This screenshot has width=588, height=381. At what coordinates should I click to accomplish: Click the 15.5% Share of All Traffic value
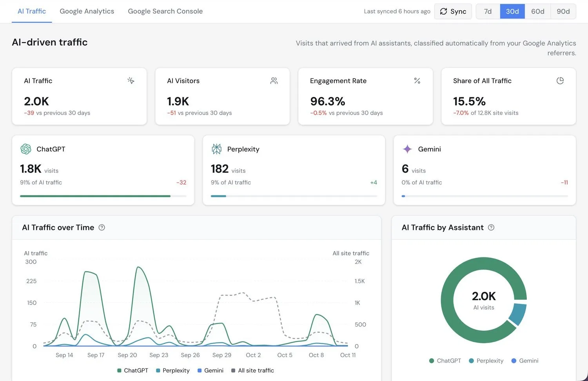pyautogui.click(x=469, y=101)
